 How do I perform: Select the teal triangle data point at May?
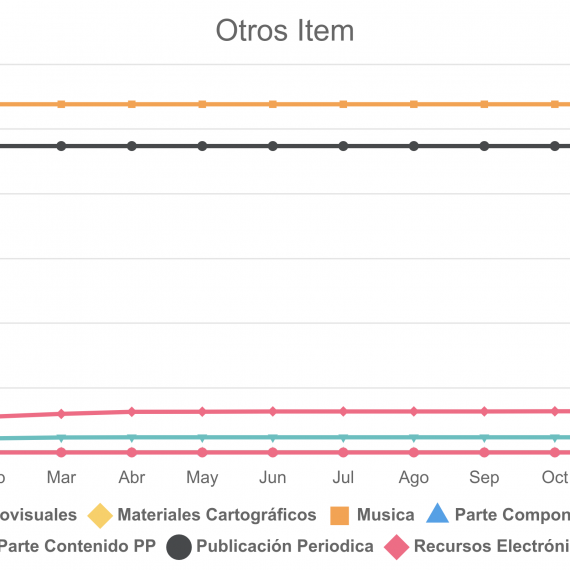coord(202,438)
